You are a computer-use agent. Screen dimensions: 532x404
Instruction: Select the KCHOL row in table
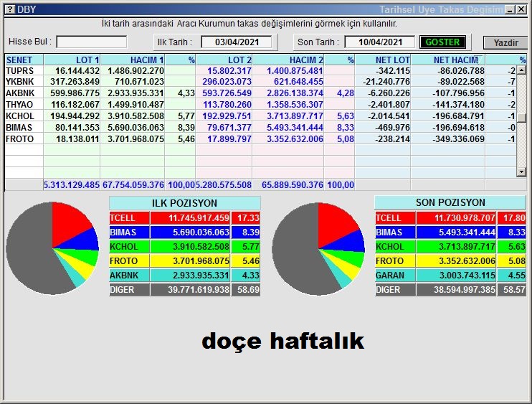point(260,116)
